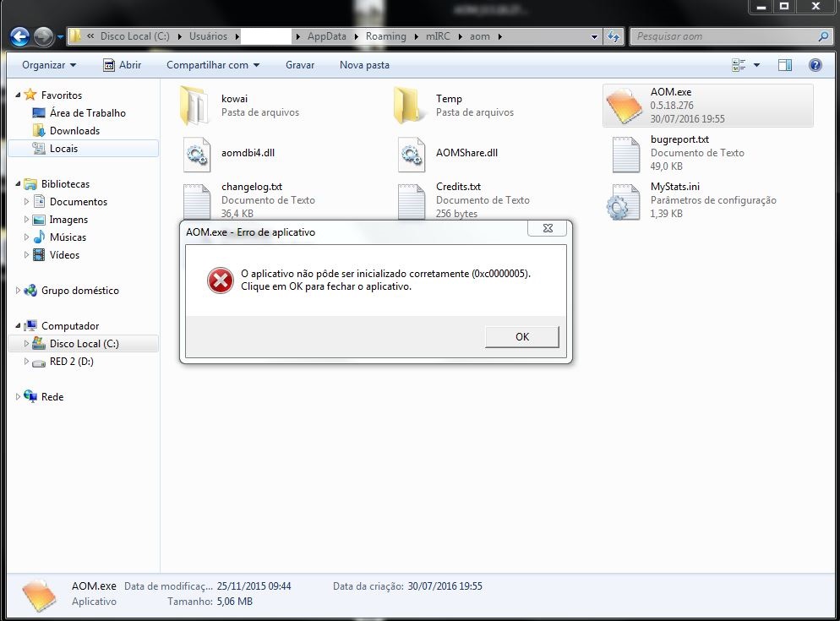Click the Gravar toolbar button
This screenshot has height=621, width=840.
(299, 65)
